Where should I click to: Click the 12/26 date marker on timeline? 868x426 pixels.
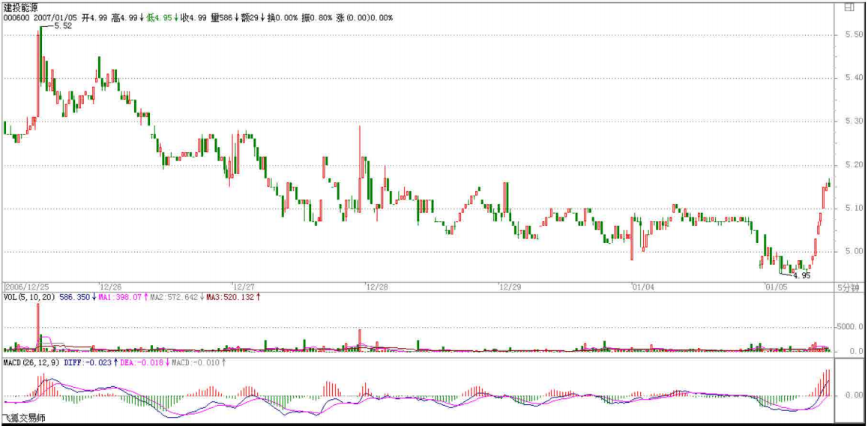click(110, 286)
